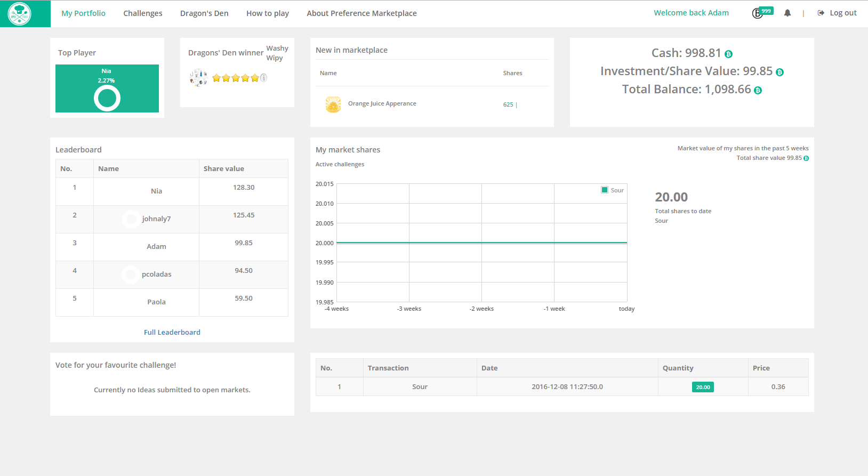
Task: Click the Orange Juice Apperance product icon
Action: pos(333,104)
